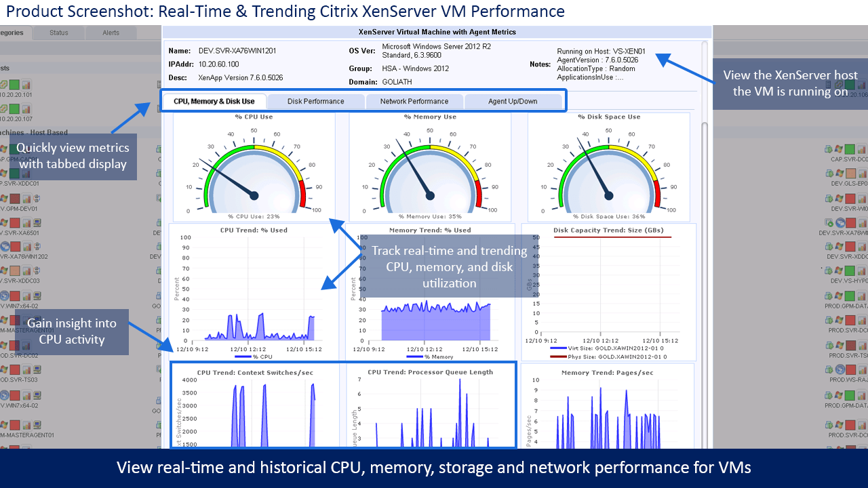Switch to the Status tab in background window
This screenshot has height=488, width=868.
[59, 33]
